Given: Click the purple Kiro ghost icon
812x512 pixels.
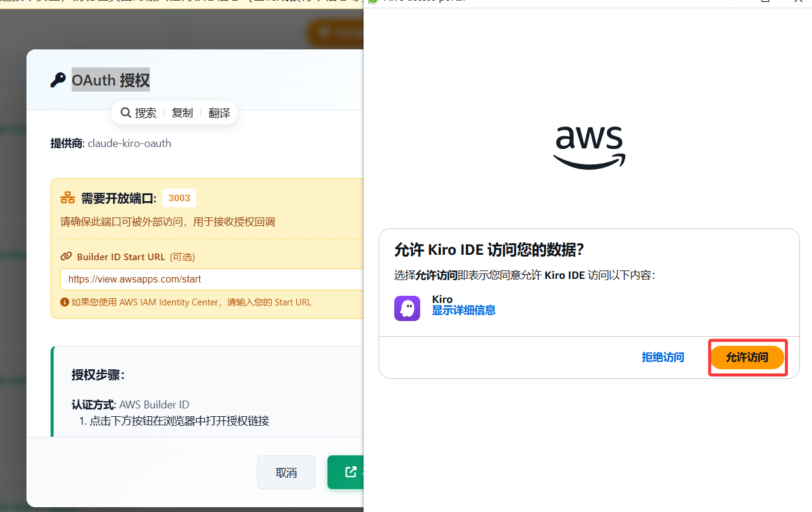Looking at the screenshot, I should pyautogui.click(x=407, y=308).
